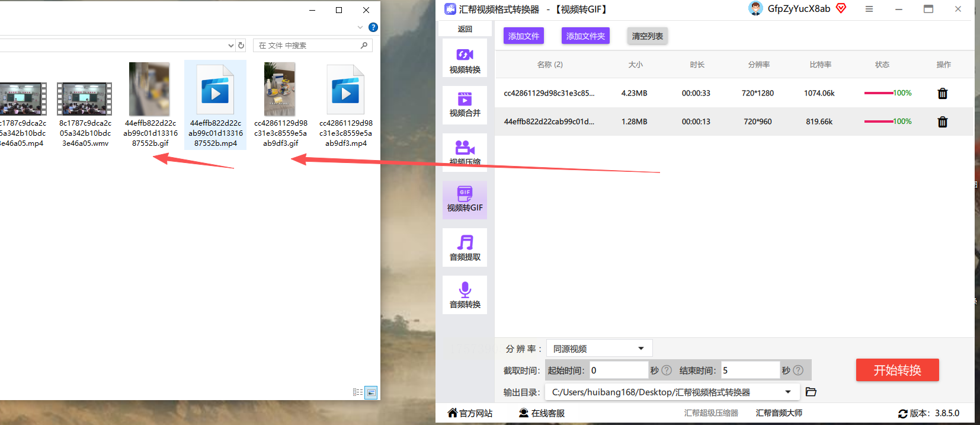
Task: Click the 开始转换 start button
Action: [x=897, y=370]
